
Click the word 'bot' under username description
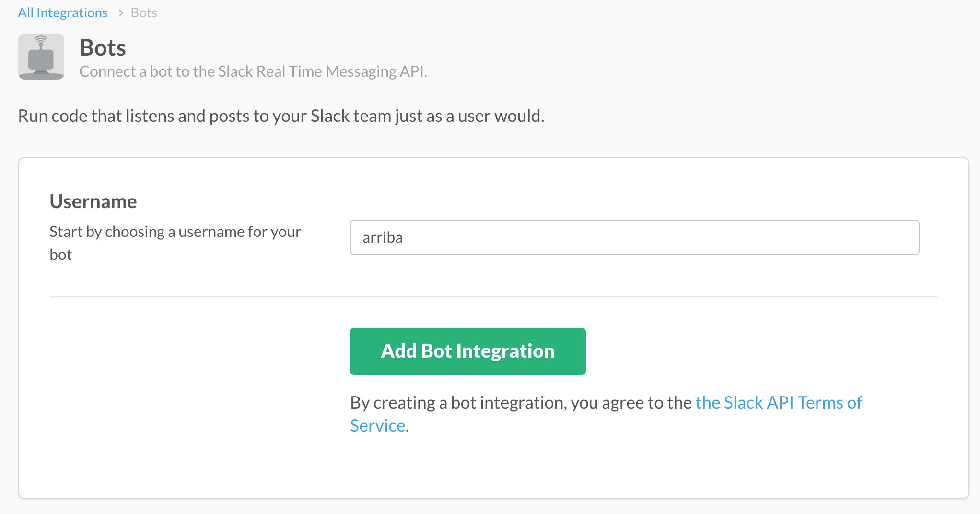point(61,255)
